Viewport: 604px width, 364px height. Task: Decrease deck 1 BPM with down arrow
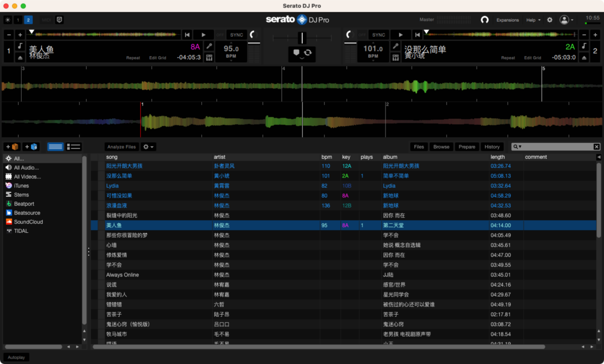coord(232,60)
